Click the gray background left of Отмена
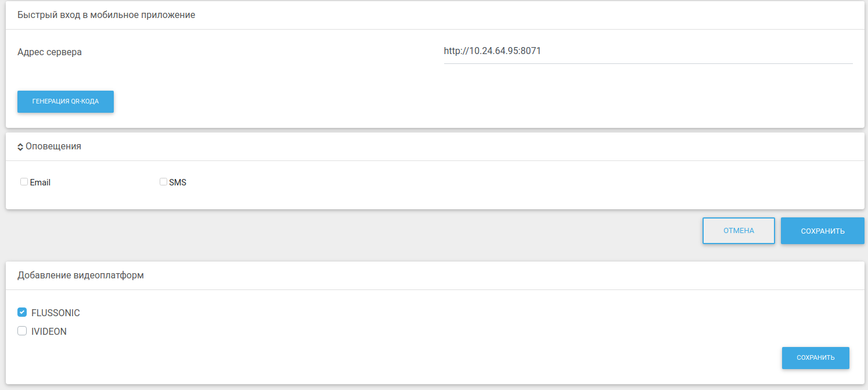 (x=348, y=232)
